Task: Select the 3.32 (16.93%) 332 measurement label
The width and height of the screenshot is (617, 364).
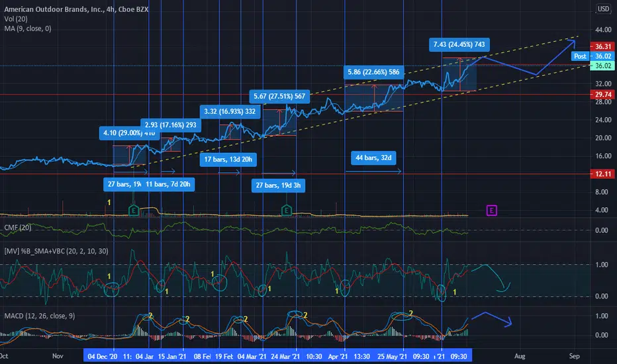Action: coord(230,111)
